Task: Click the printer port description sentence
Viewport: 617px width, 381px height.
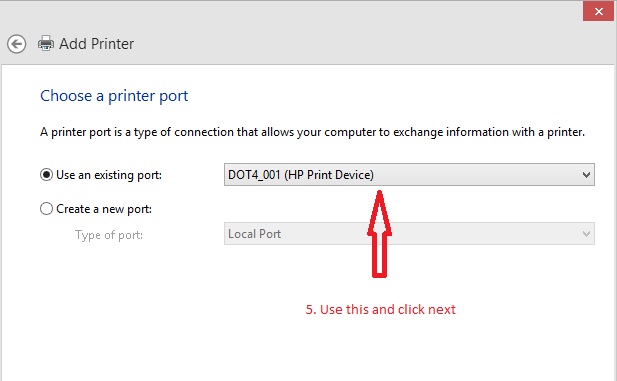Action: [312, 132]
